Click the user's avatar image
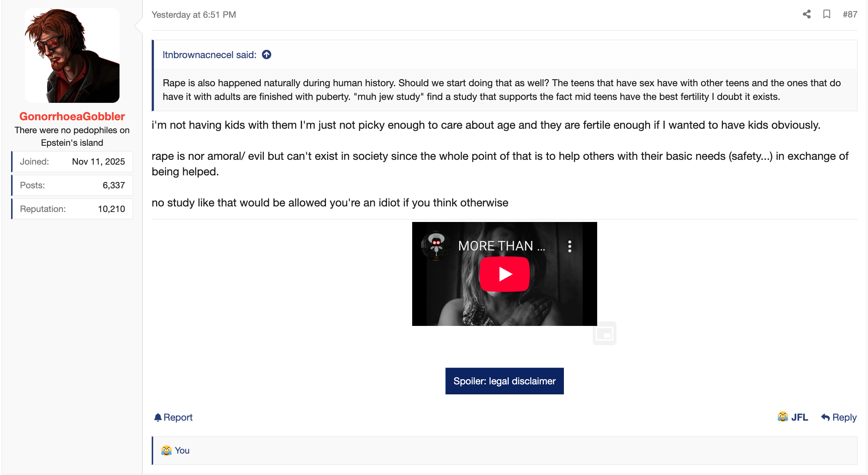Image resolution: width=868 pixels, height=475 pixels. click(72, 55)
